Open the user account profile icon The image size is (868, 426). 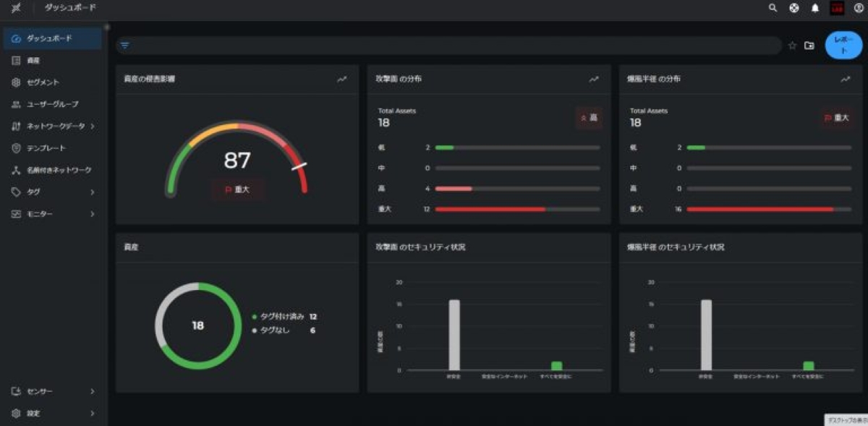tap(859, 7)
